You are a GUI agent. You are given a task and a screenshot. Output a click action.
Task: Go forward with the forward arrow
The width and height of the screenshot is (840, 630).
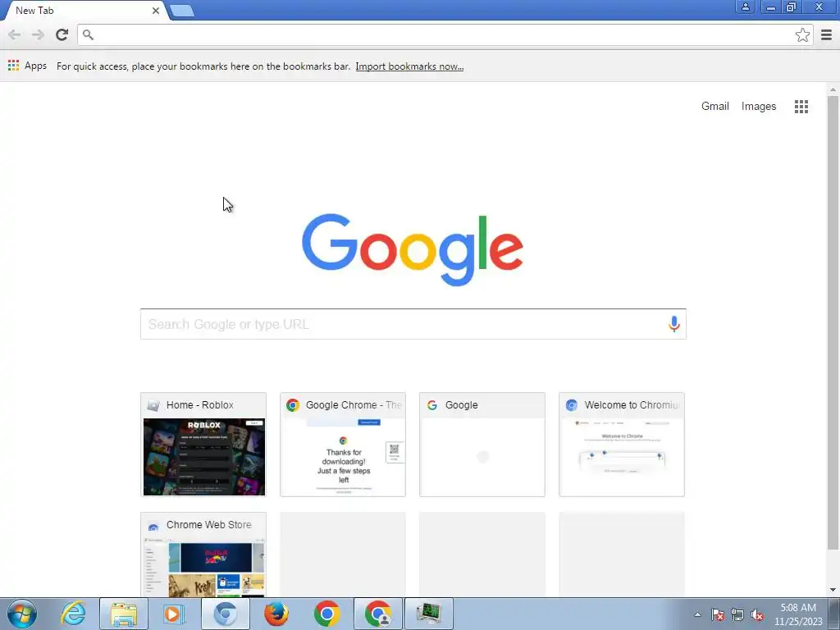point(38,34)
